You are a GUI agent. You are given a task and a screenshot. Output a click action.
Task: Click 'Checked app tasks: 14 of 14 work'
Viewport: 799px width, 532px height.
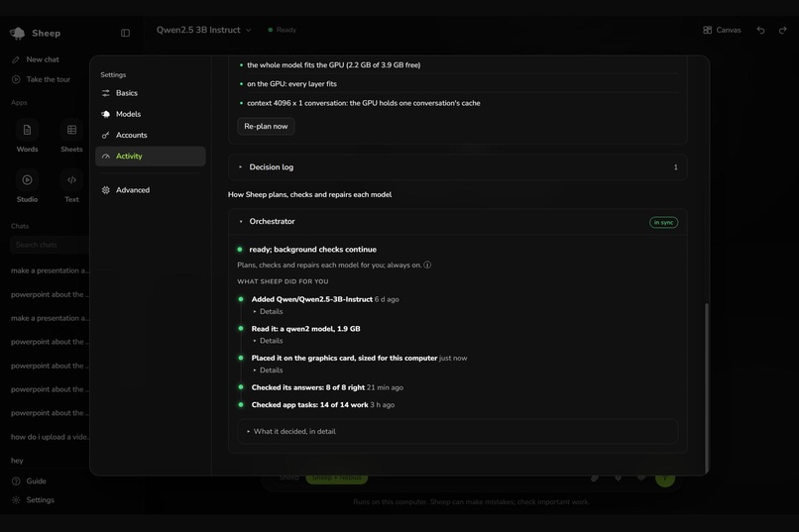tap(309, 405)
